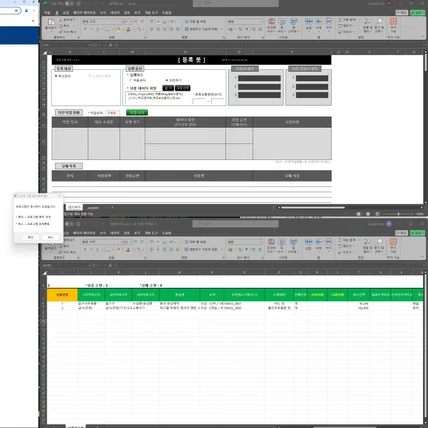This screenshot has height=428, width=428.
Task: Open the Page Layout tab in top Excel window
Action: coord(84,13)
